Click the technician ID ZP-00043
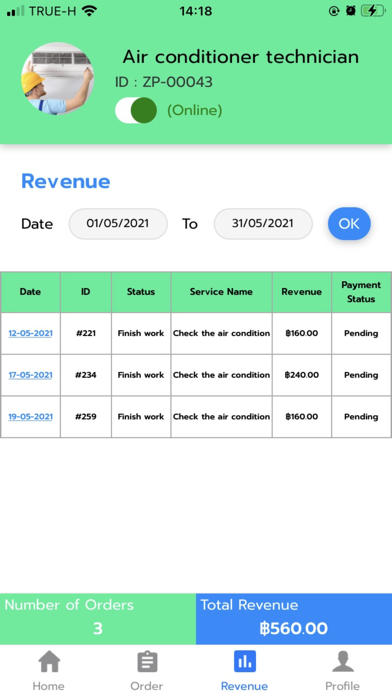 164,82
